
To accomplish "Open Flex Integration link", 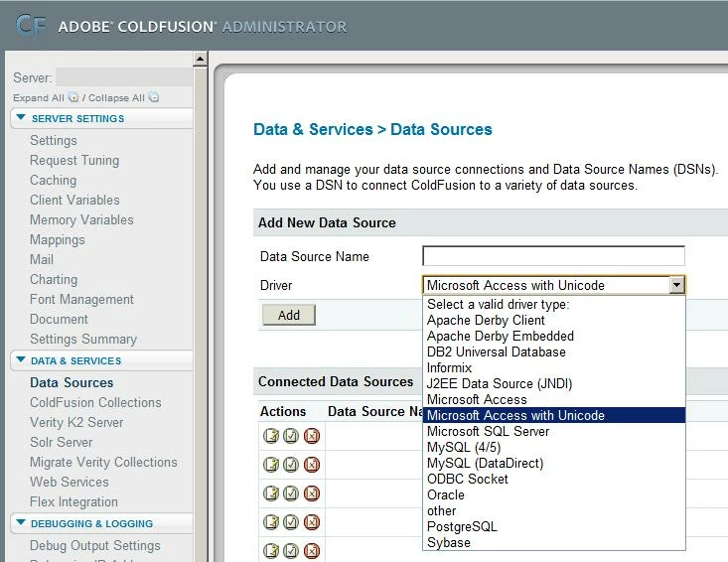I will point(73,502).
